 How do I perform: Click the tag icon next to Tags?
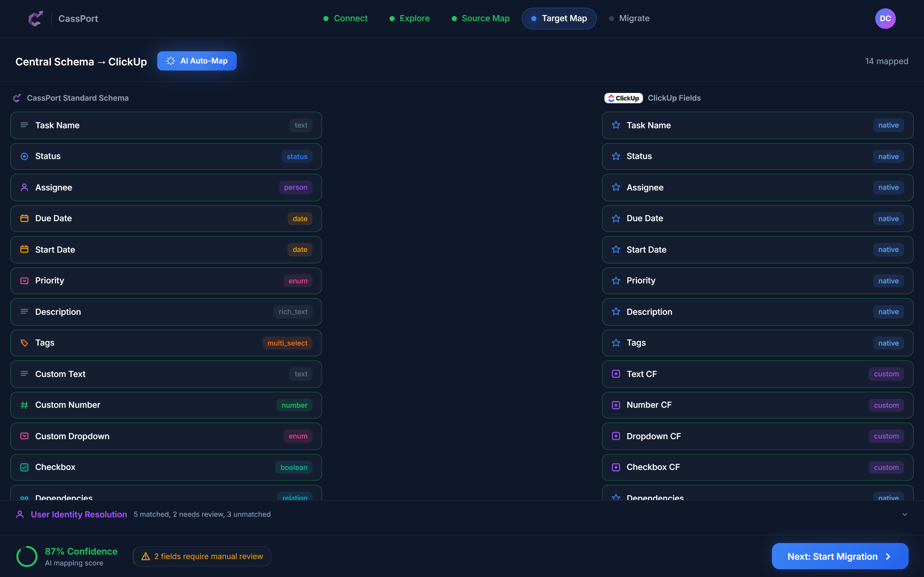(x=24, y=343)
